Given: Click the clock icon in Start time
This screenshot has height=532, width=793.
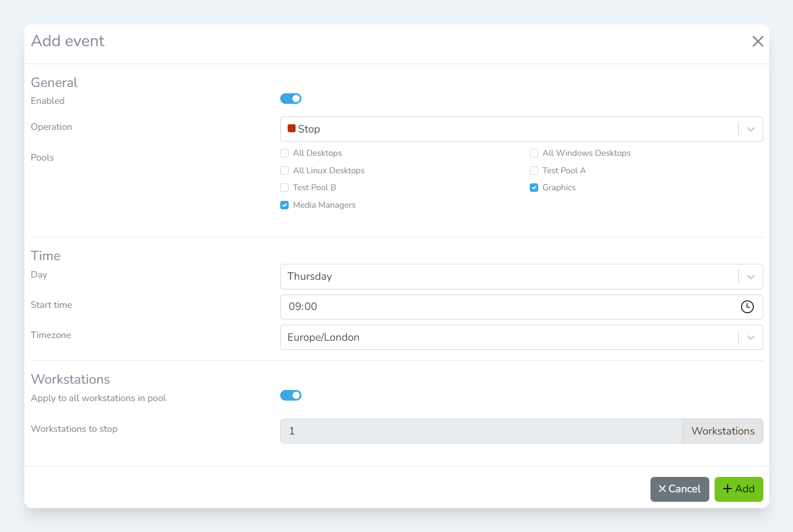Looking at the screenshot, I should (747, 307).
